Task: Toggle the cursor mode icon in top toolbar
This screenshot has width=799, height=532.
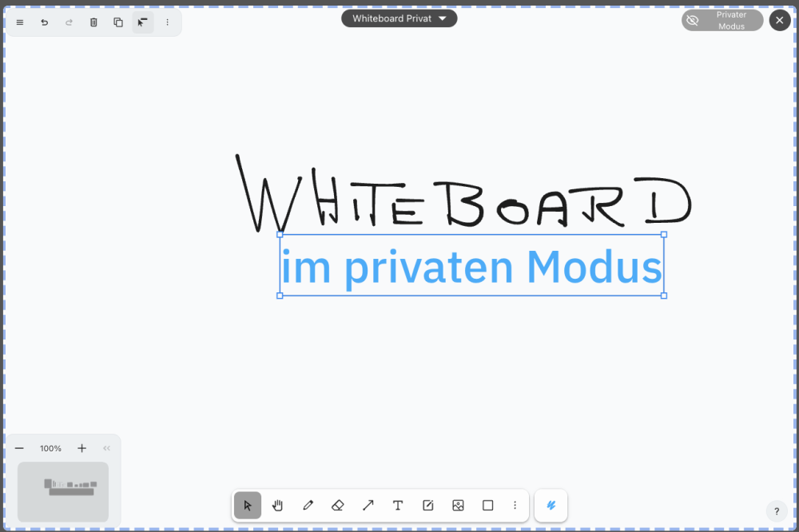Action: (143, 22)
